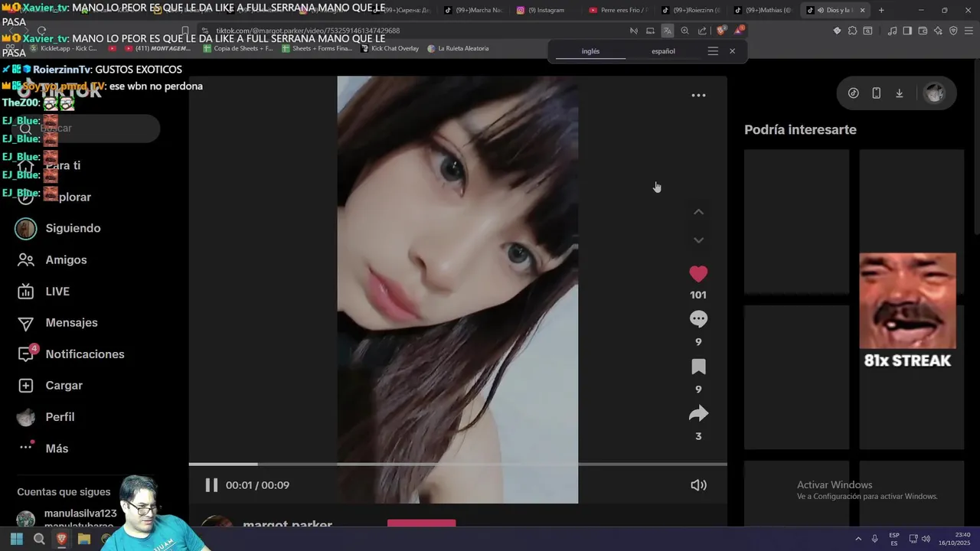Click the TikTok phone app icon
This screenshot has height=551, width=980.
point(876,93)
